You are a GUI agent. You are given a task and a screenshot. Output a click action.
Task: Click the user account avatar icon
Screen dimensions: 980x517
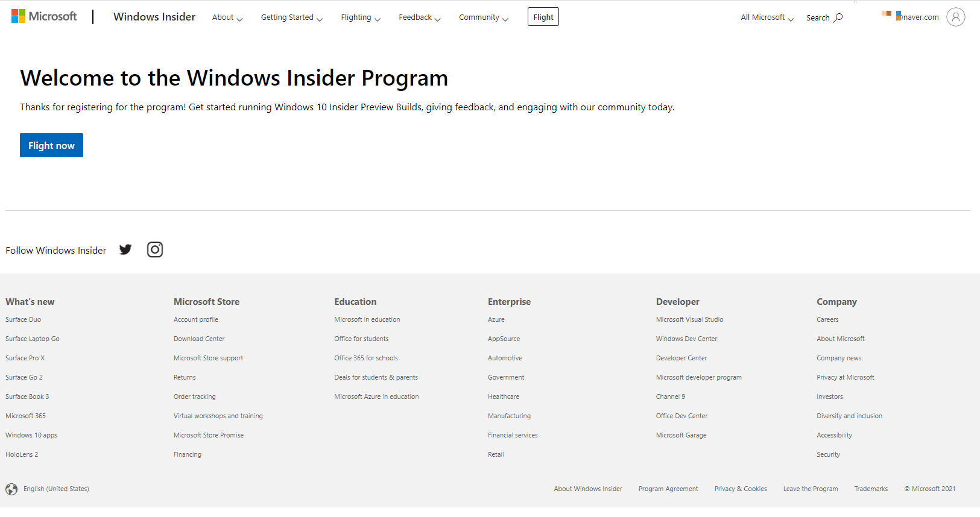click(955, 17)
